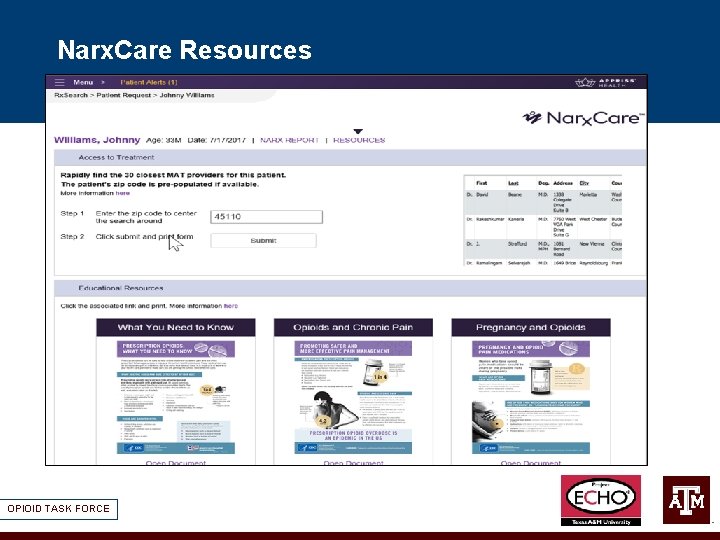The image size is (720, 540).
Task: Click the NarxCare logo
Action: (x=583, y=118)
